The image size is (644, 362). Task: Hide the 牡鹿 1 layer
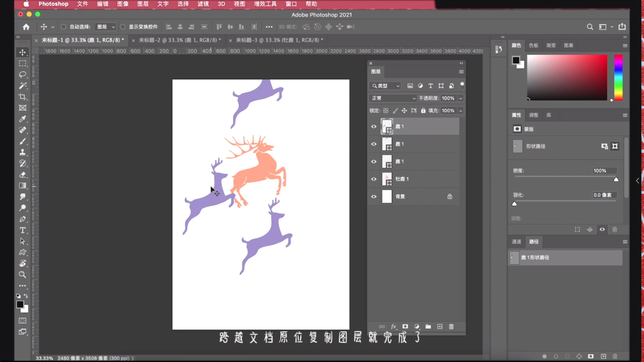tap(374, 179)
